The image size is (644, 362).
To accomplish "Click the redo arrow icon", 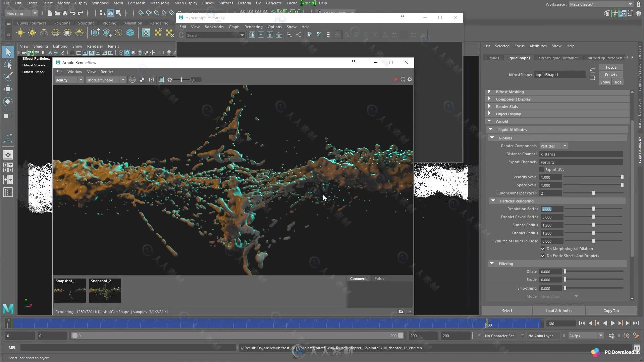I will 80,13.
